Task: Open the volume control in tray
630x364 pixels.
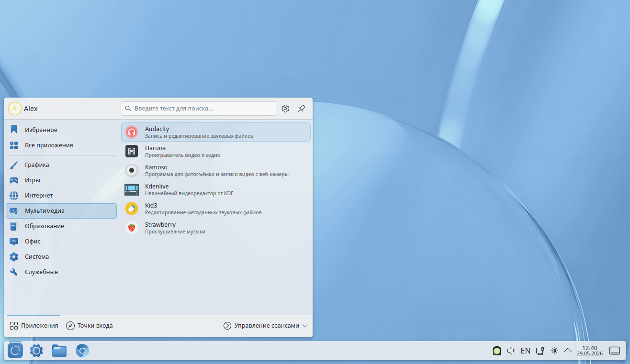Action: (511, 351)
